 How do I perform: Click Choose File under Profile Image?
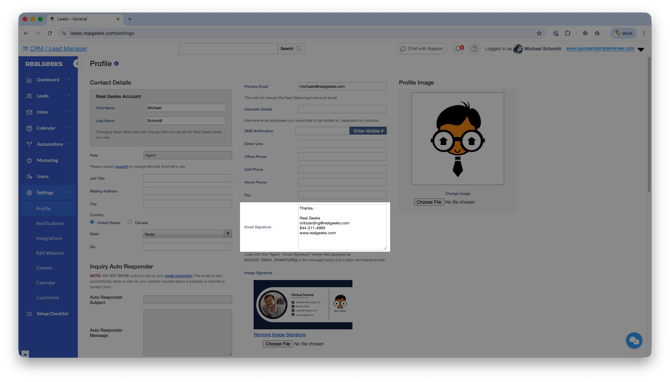coord(429,202)
